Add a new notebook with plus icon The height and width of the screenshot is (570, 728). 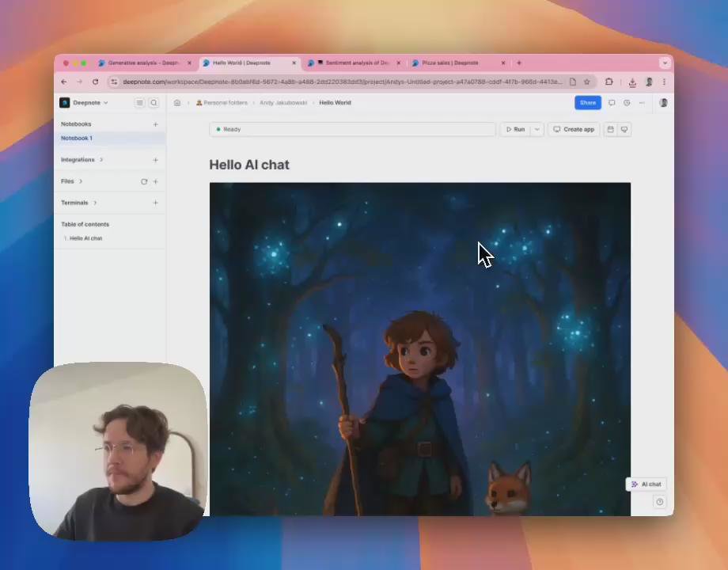(x=156, y=124)
